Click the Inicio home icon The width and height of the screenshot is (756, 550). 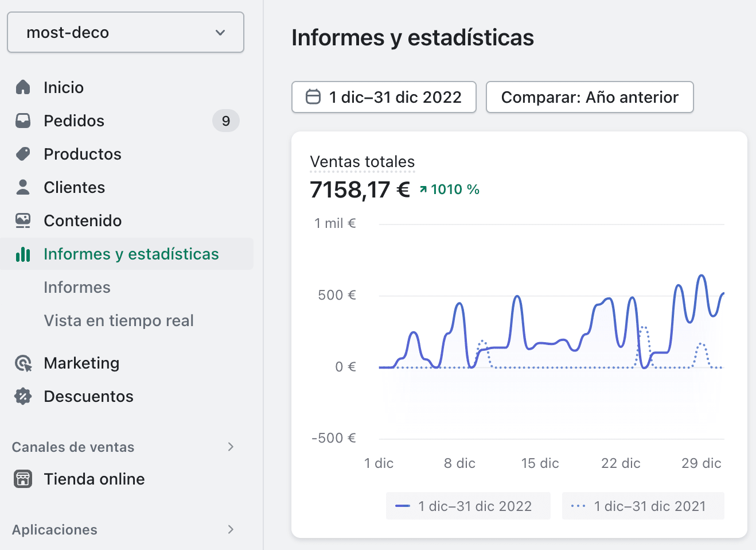[x=23, y=87]
